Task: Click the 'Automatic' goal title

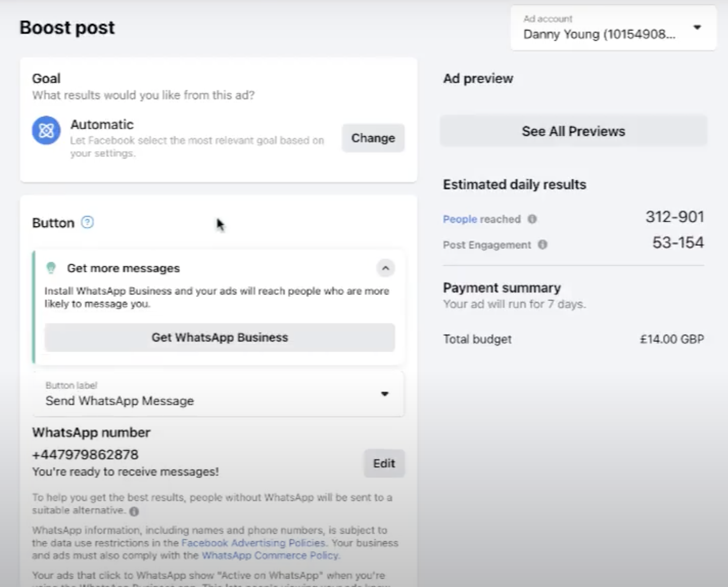Action: coord(102,124)
